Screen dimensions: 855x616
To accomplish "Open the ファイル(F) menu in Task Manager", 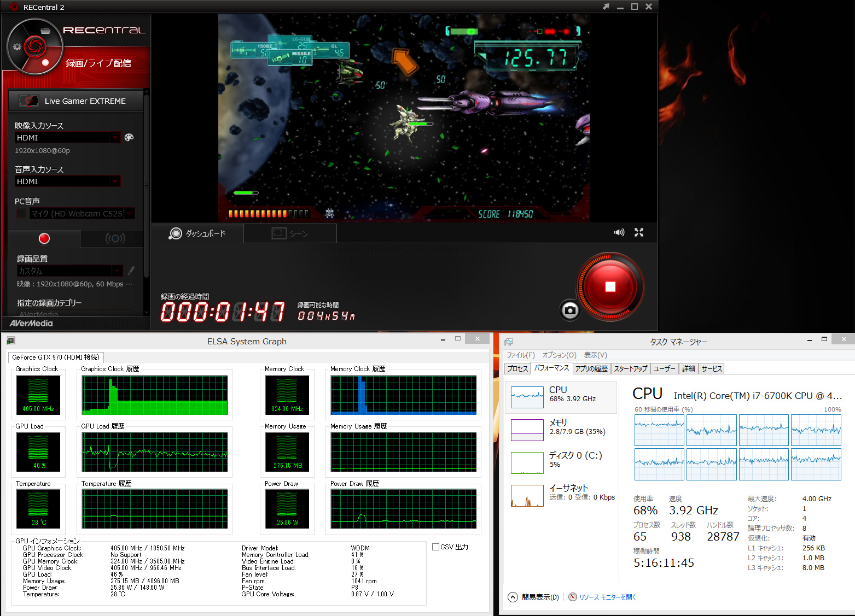I will click(x=520, y=355).
